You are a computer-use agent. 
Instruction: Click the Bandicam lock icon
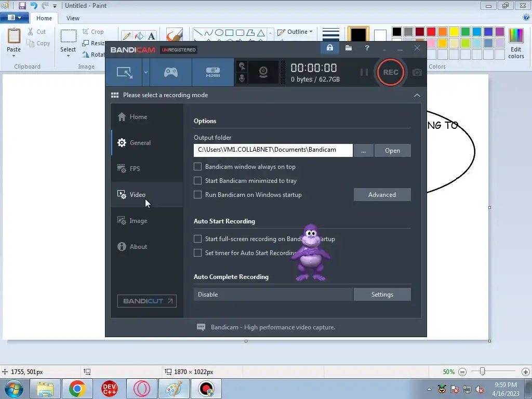click(330, 48)
